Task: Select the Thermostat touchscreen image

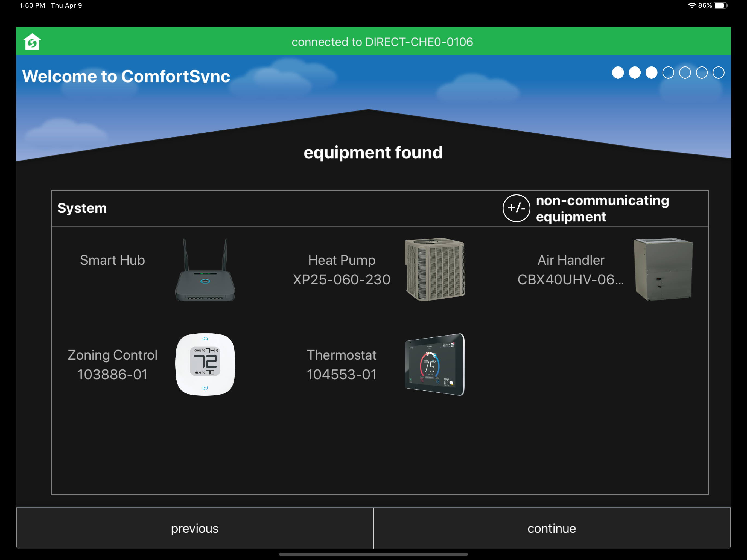Action: [x=435, y=364]
